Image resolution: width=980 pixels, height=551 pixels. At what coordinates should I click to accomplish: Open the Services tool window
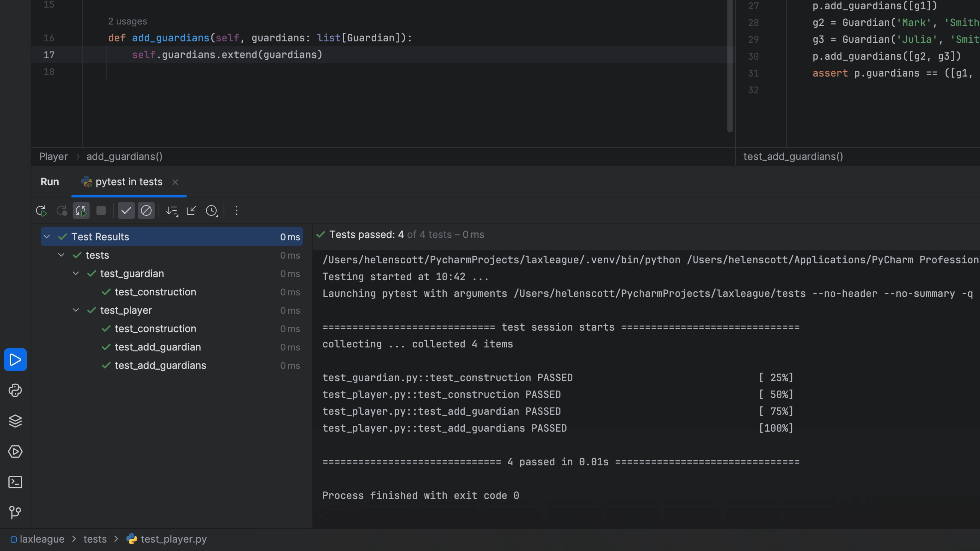[x=15, y=452]
